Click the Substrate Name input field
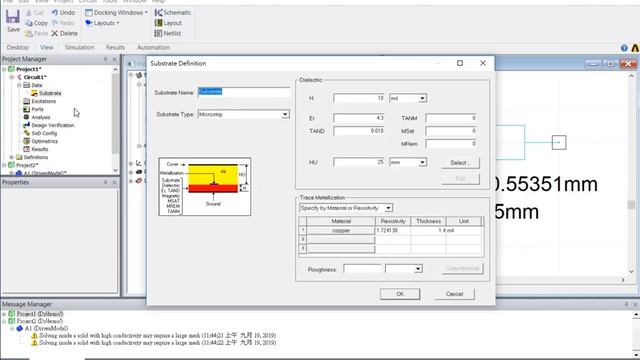Viewport: 640px width, 360px height. coord(244,92)
